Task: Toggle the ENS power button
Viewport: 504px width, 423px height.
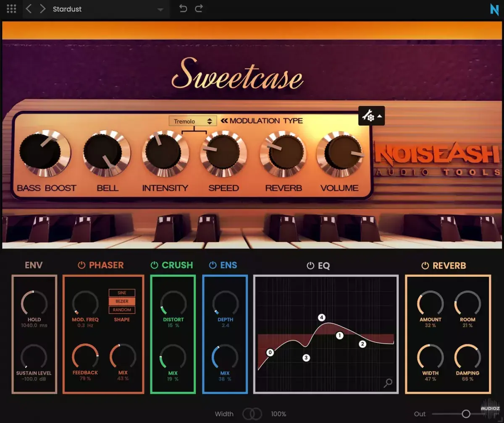Action: click(213, 265)
